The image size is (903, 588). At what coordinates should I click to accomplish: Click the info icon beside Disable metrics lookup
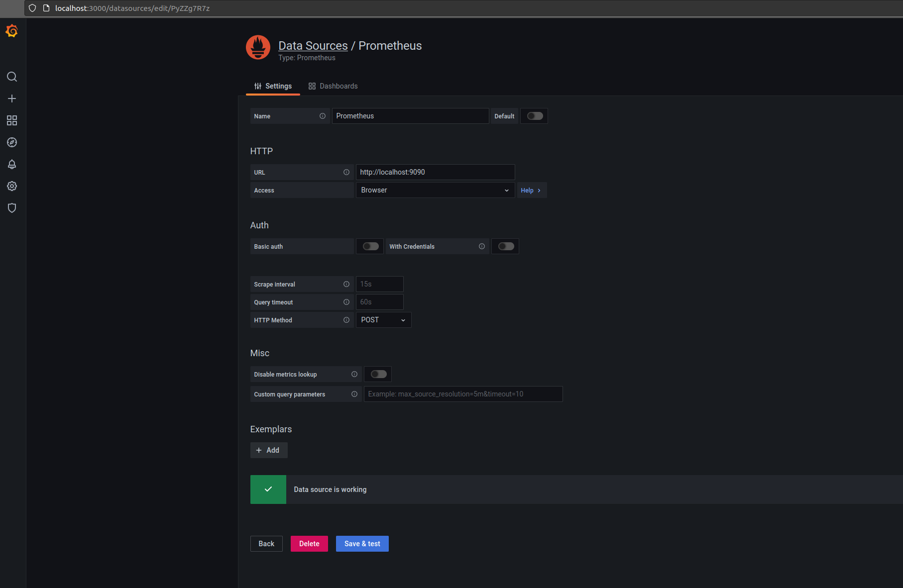[354, 374]
